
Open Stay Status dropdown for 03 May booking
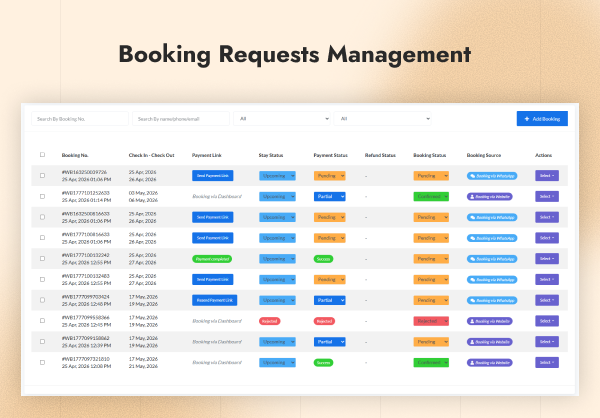277,196
